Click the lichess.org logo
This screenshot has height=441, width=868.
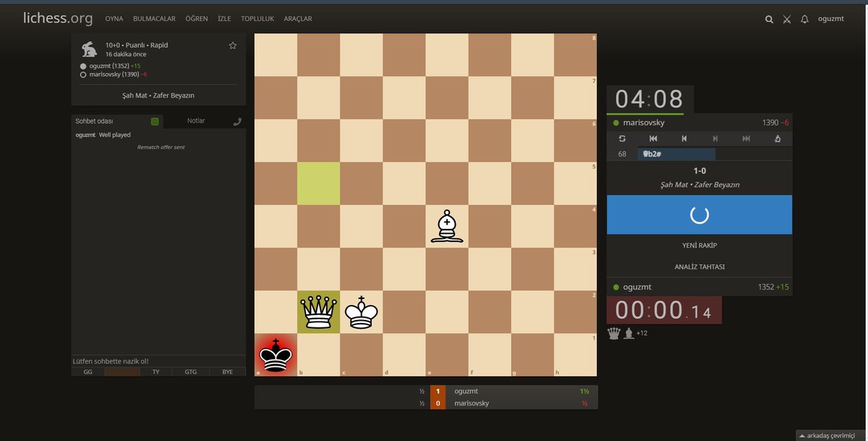point(58,18)
